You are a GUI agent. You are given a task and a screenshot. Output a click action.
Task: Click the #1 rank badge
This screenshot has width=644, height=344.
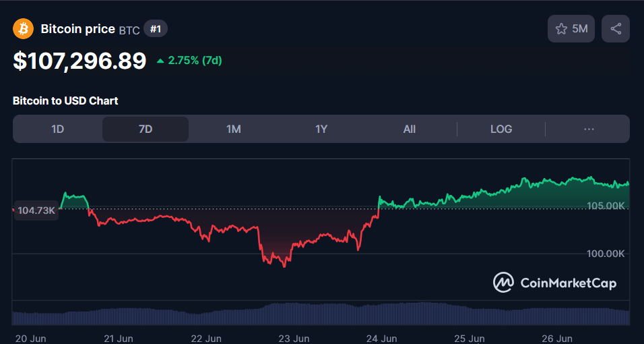[x=156, y=29]
